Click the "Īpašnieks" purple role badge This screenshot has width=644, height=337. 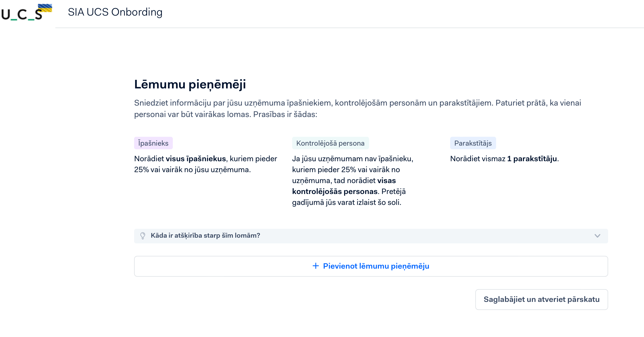point(153,143)
